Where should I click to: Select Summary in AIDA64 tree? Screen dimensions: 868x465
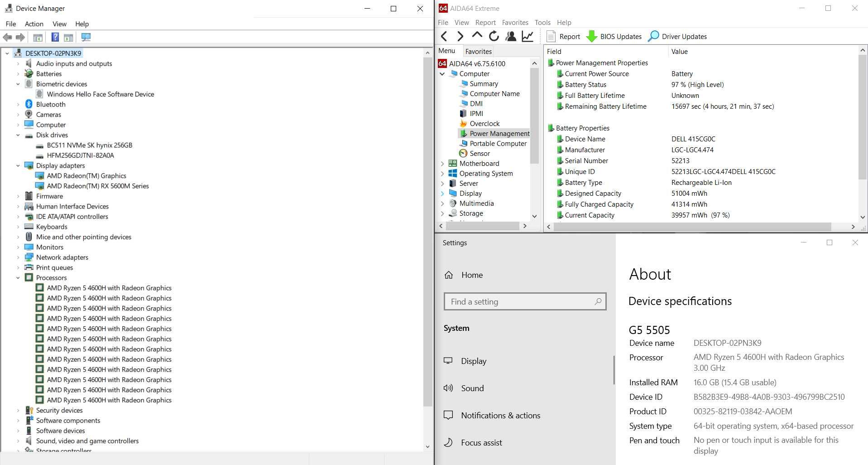pos(484,84)
